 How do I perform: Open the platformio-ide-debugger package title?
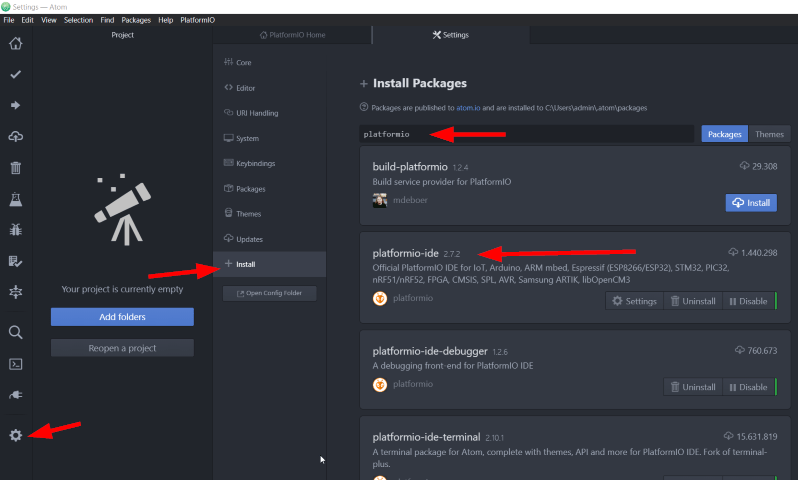430,351
